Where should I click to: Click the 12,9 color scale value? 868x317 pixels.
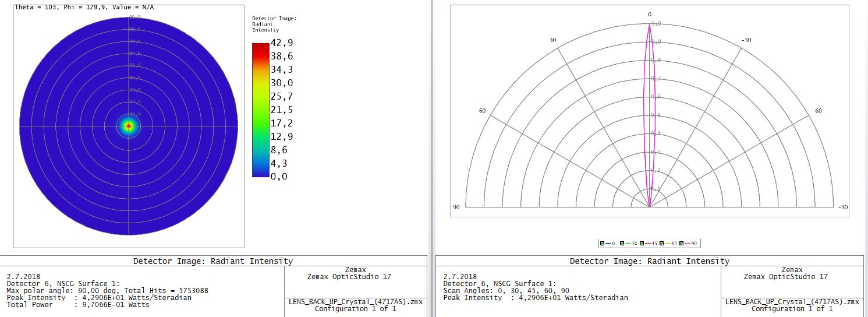[x=281, y=137]
